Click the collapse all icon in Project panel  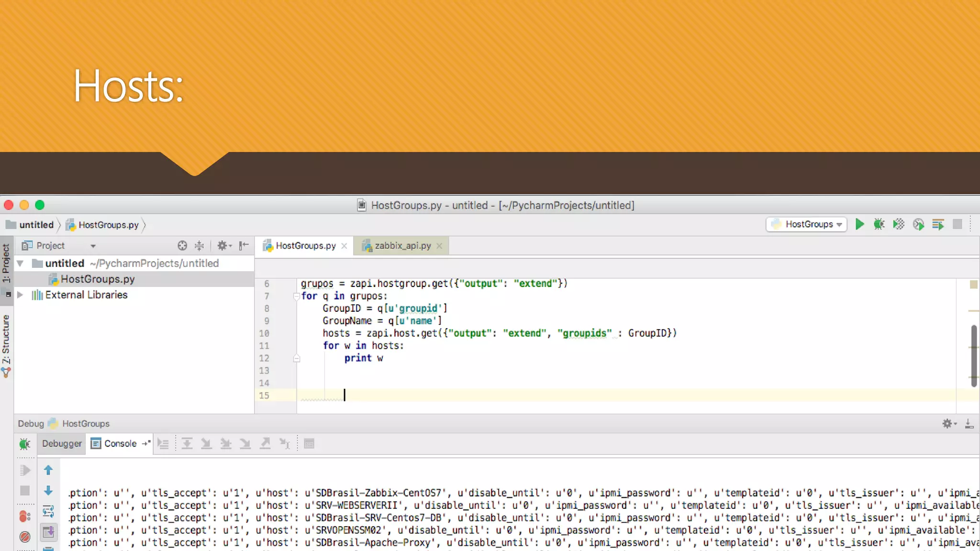[x=199, y=246]
